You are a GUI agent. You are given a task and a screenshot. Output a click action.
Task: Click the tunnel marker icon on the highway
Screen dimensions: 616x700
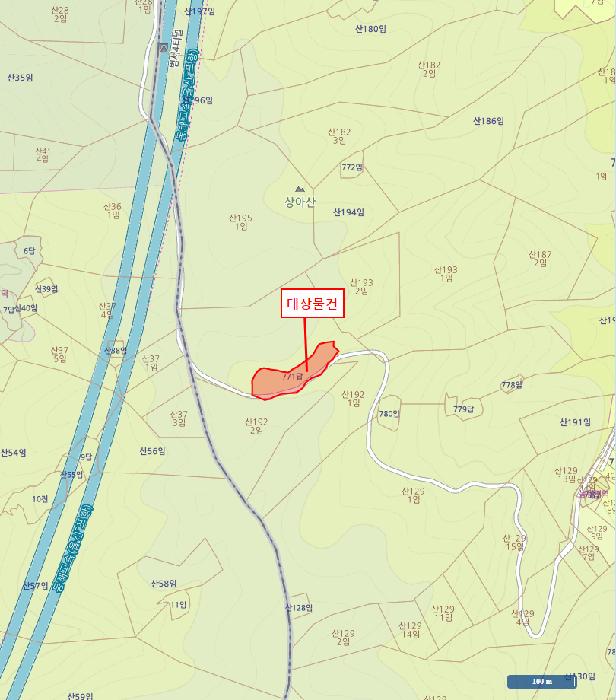163,47
